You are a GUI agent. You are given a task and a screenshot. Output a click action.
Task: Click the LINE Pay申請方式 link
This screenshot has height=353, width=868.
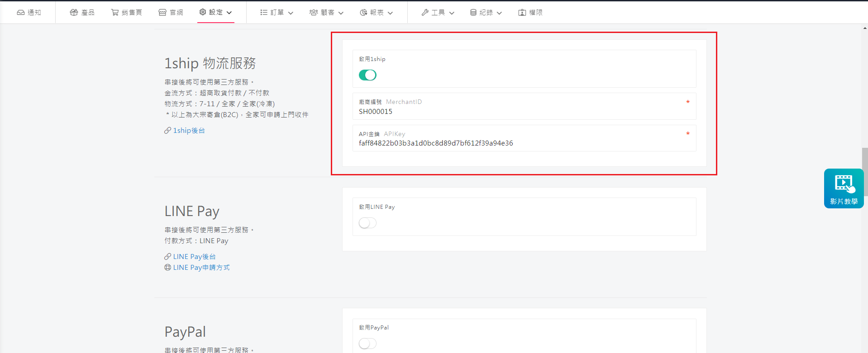[x=201, y=268]
